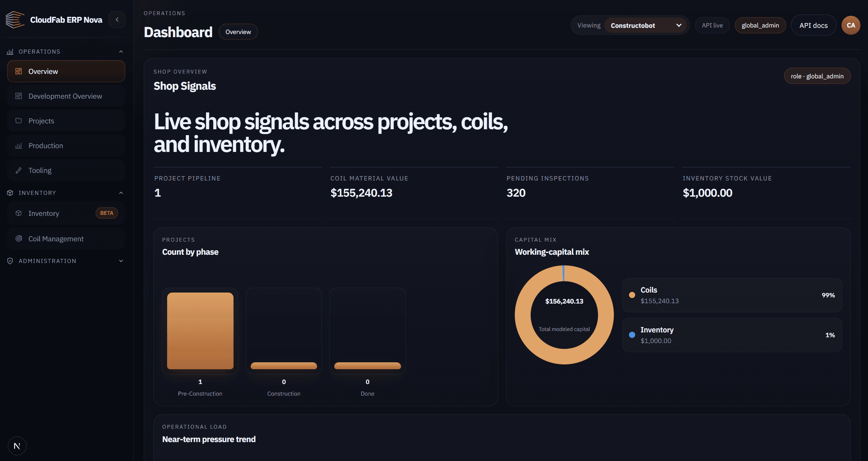Click the Coils orange legend dot

tap(632, 295)
